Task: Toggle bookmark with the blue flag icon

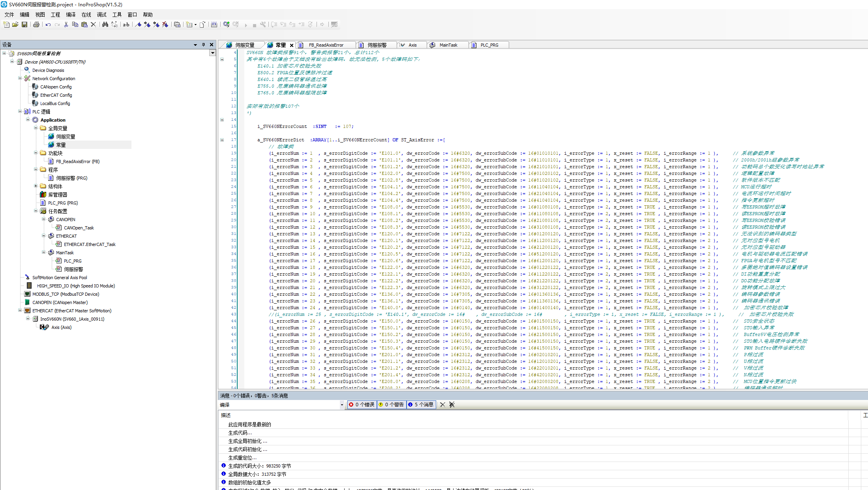Action: tap(138, 24)
